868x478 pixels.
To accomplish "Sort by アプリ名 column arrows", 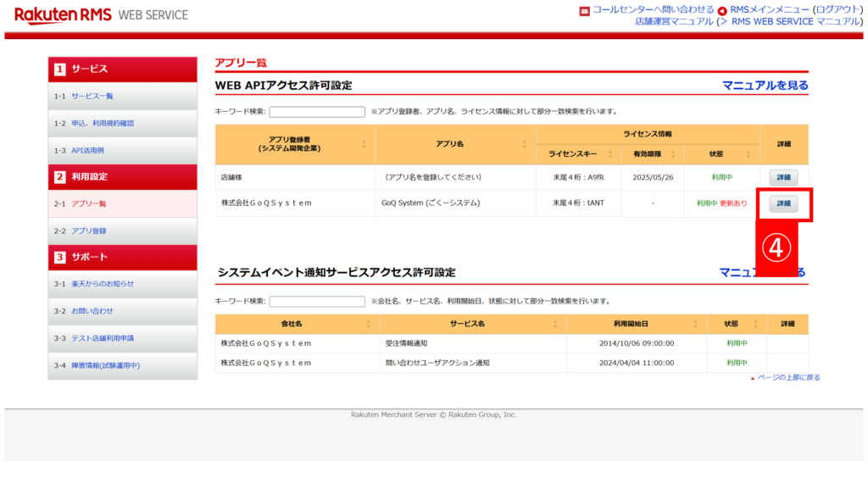I will pos(524,144).
